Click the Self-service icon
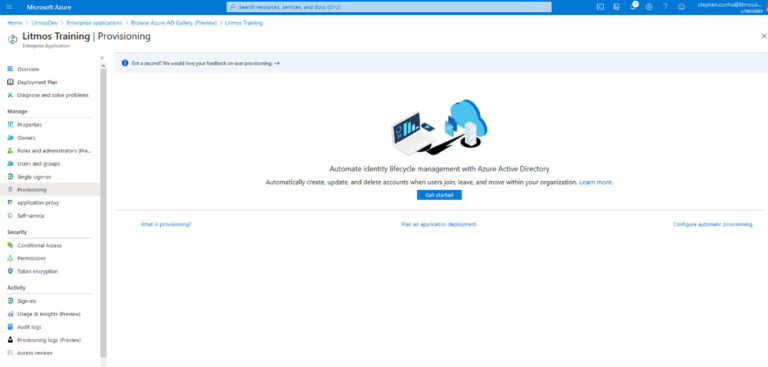 tap(10, 216)
